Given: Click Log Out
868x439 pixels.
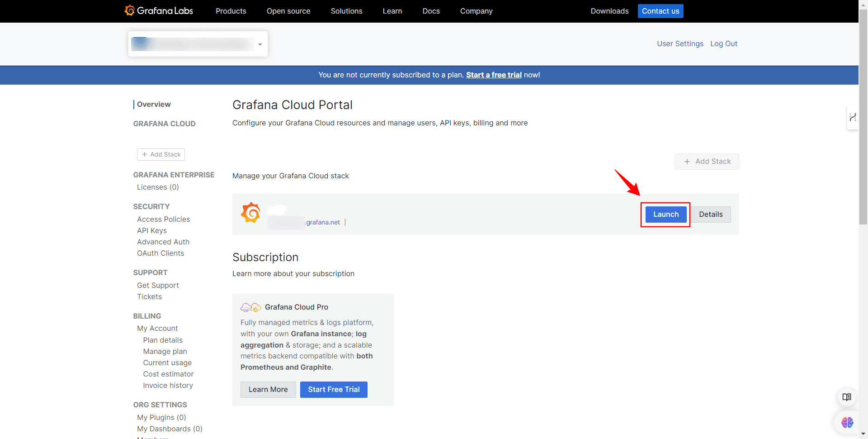Looking at the screenshot, I should (x=724, y=43).
